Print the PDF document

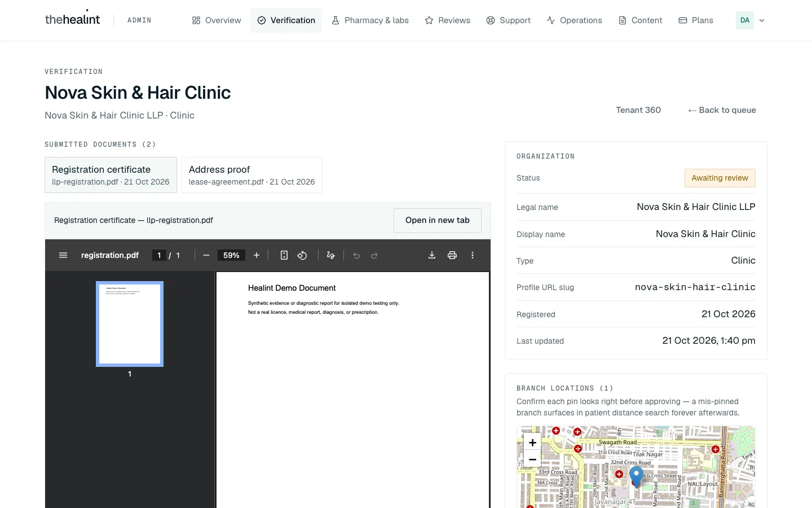[x=452, y=255]
